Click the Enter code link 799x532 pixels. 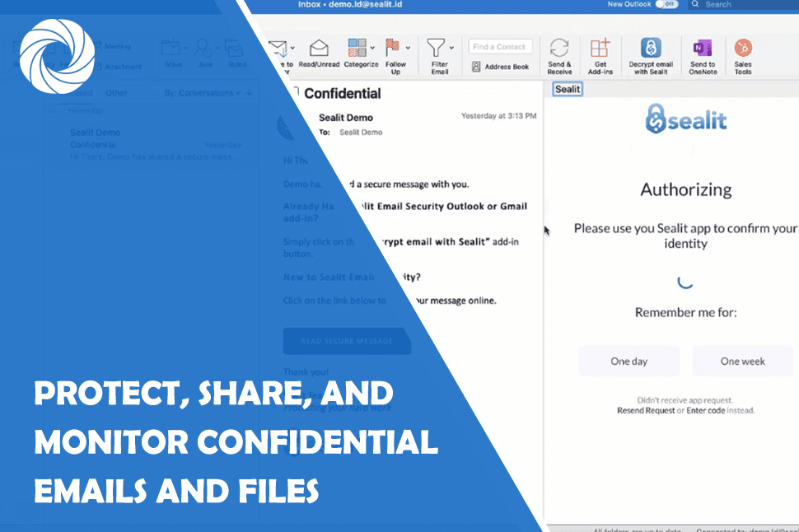point(705,411)
